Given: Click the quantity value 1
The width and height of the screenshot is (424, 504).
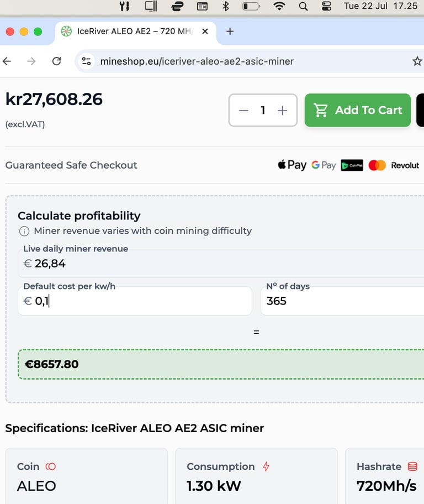Looking at the screenshot, I should click(x=263, y=111).
